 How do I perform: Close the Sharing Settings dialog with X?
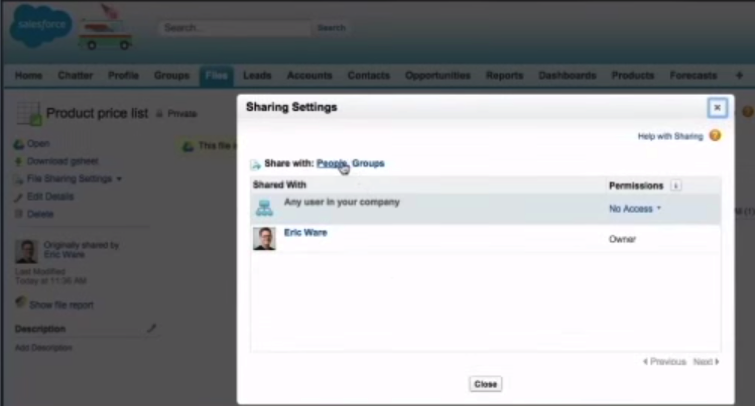717,108
